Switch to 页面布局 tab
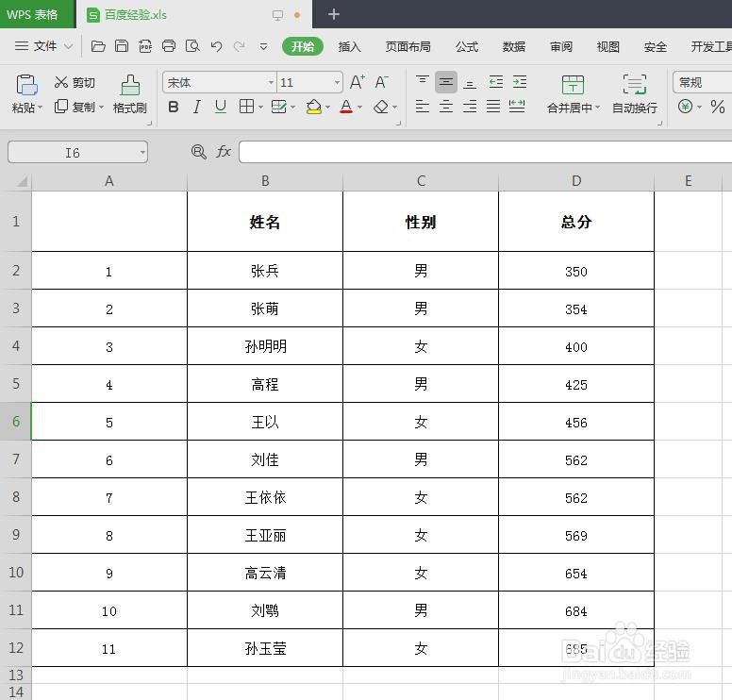Viewport: 732px width, 700px height. click(408, 46)
